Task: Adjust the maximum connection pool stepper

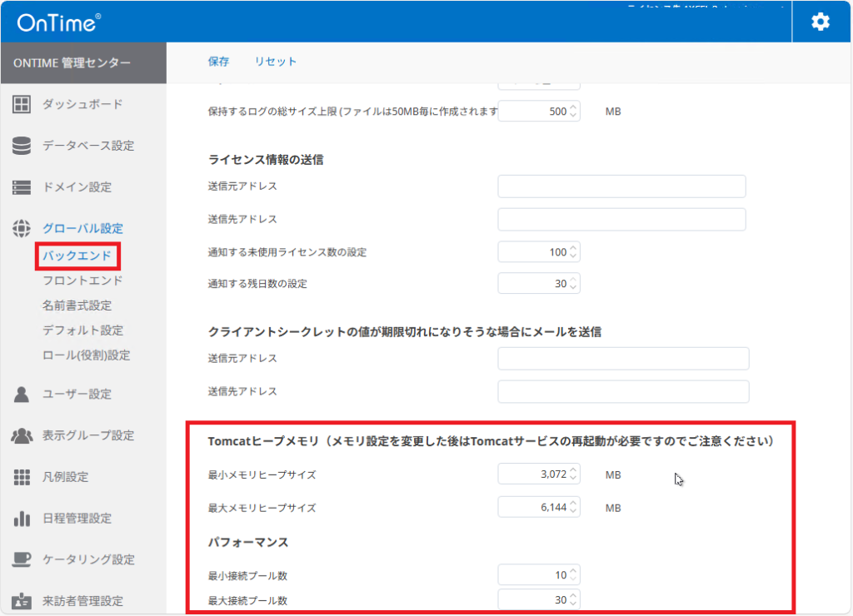Action: click(573, 599)
